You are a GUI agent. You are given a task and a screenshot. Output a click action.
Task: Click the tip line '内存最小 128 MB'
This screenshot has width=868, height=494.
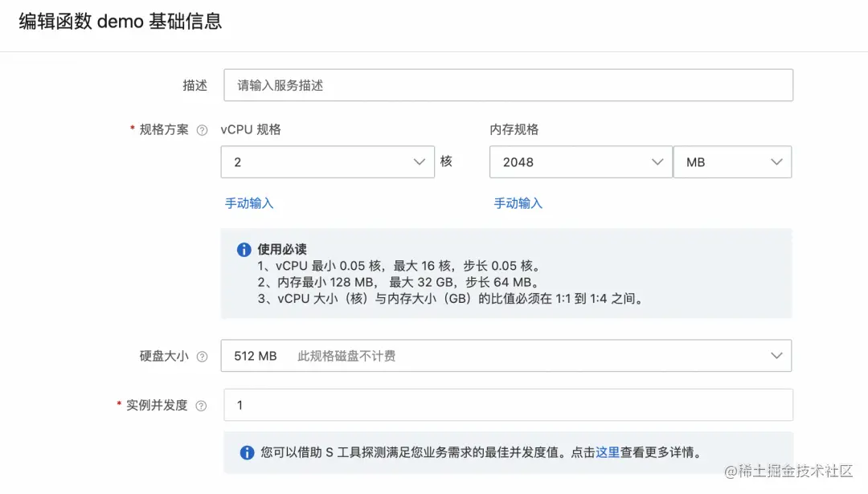click(399, 282)
